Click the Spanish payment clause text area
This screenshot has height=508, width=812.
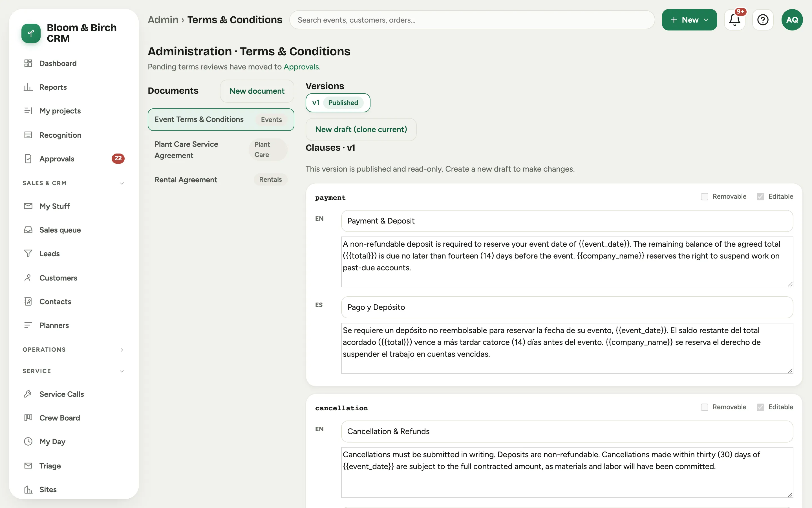[567, 348]
